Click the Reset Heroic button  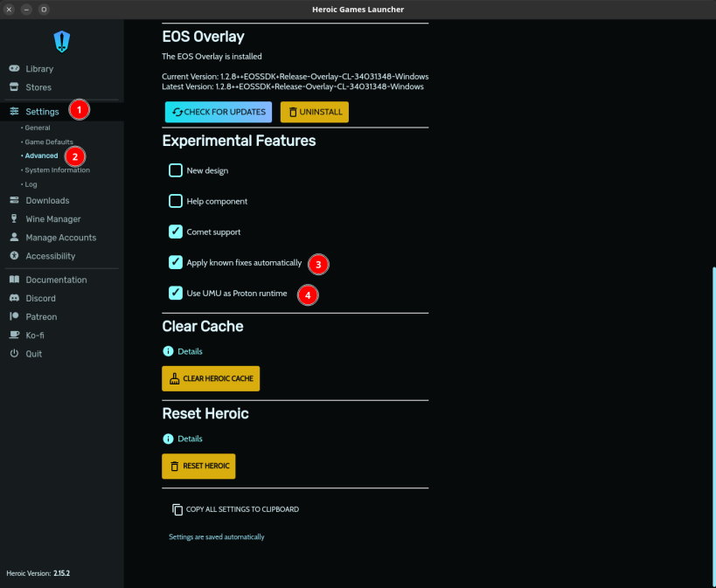[198, 466]
